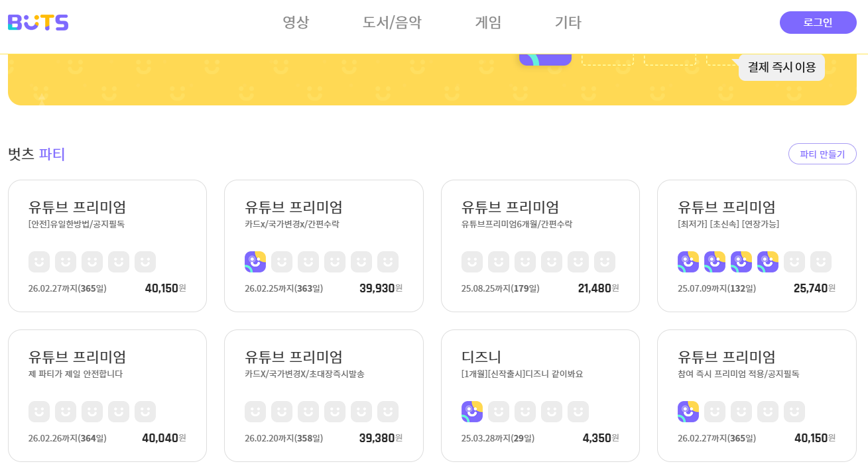The width and height of the screenshot is (868, 468).
Task: Click the 유튜브 프리미엄 title with 유튜브프리미엄6개월/간편수락
Action: click(510, 207)
